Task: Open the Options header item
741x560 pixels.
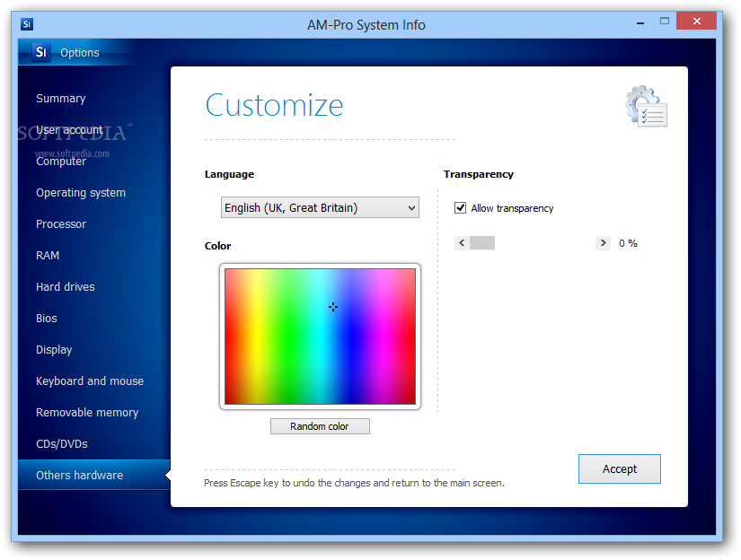Action: click(x=79, y=52)
